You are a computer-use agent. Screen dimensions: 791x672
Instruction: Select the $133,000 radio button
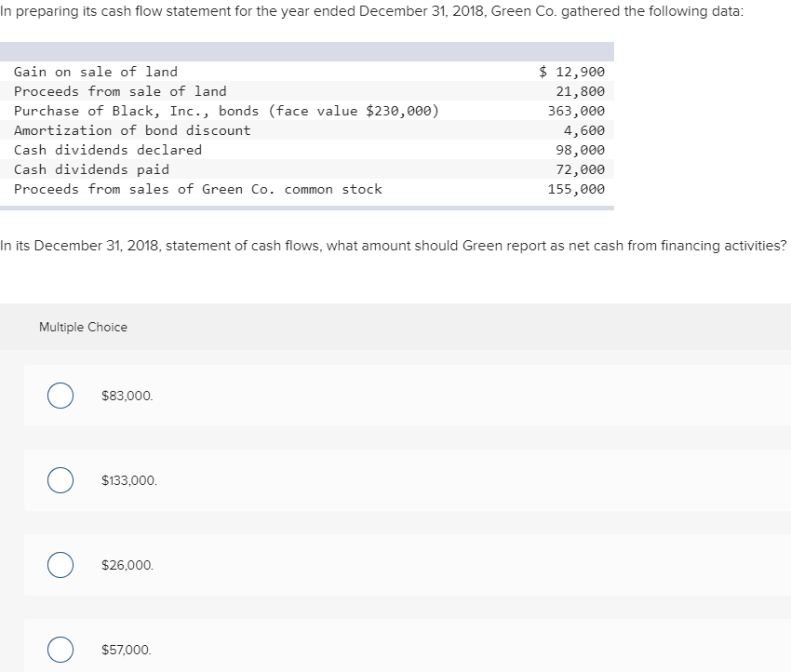coord(60,480)
